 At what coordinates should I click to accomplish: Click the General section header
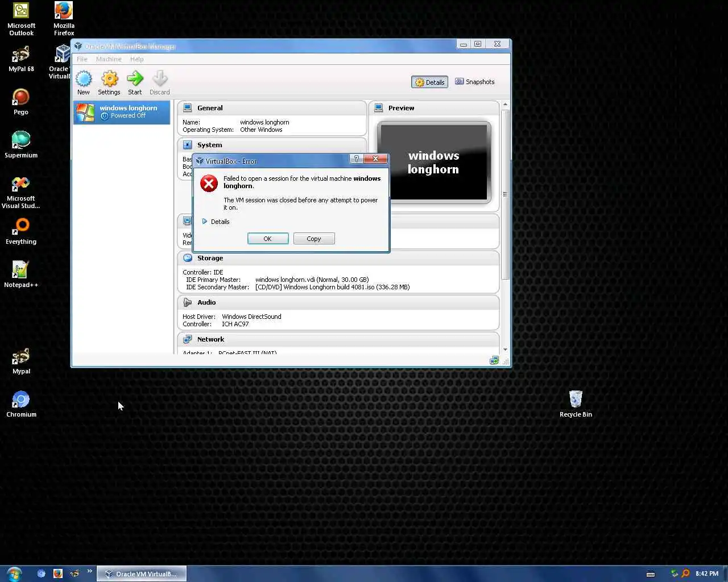tap(272, 108)
